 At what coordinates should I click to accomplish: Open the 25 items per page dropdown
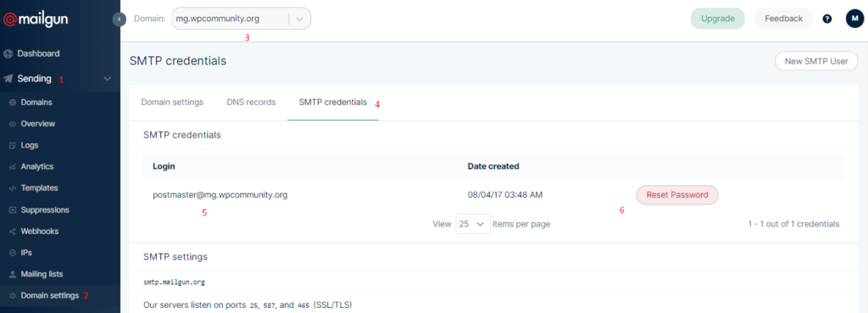pyautogui.click(x=473, y=224)
